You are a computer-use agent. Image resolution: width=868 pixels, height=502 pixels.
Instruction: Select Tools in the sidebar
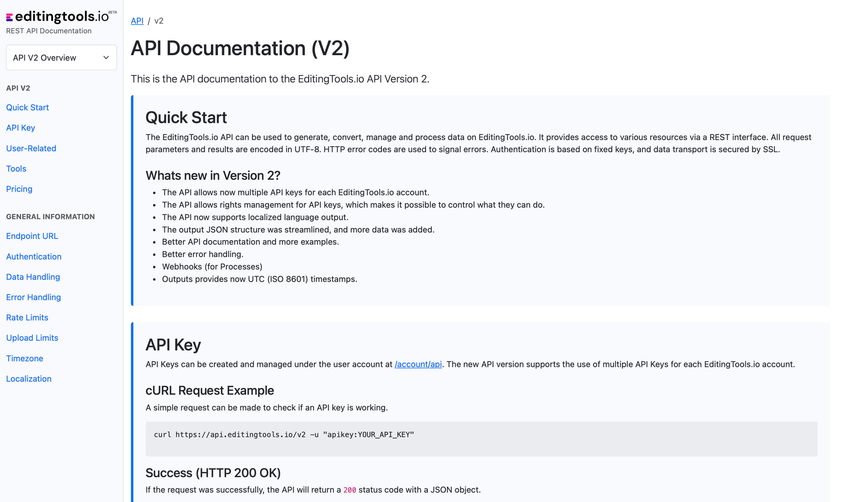point(16,169)
